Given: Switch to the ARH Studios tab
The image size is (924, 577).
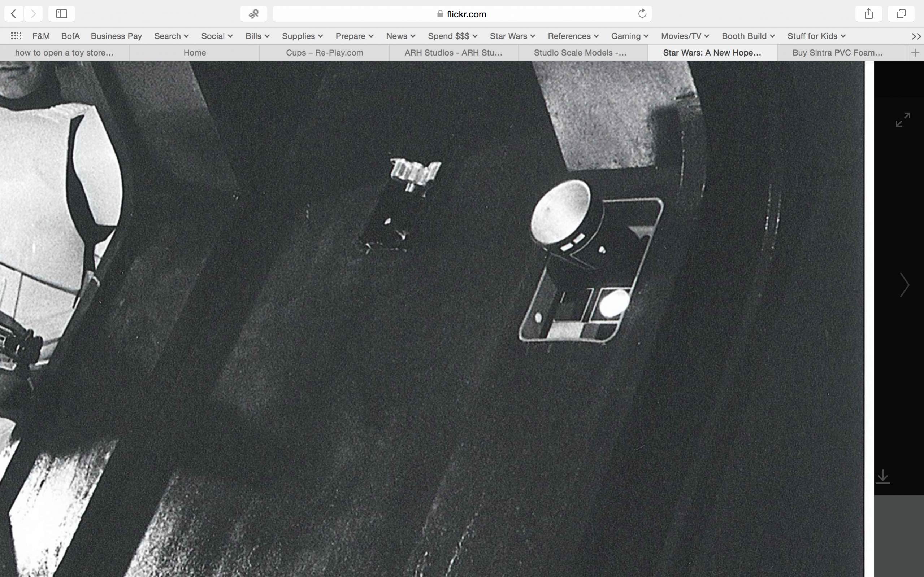Looking at the screenshot, I should pos(454,53).
